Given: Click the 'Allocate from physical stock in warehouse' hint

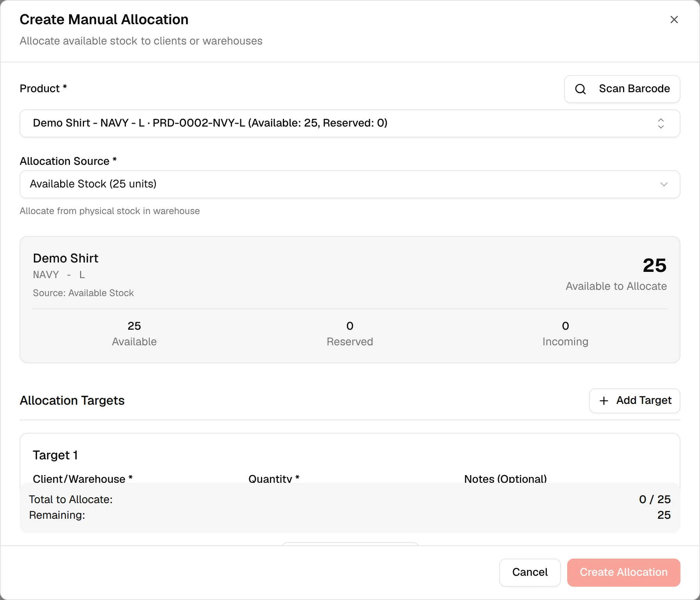Looking at the screenshot, I should pyautogui.click(x=110, y=211).
